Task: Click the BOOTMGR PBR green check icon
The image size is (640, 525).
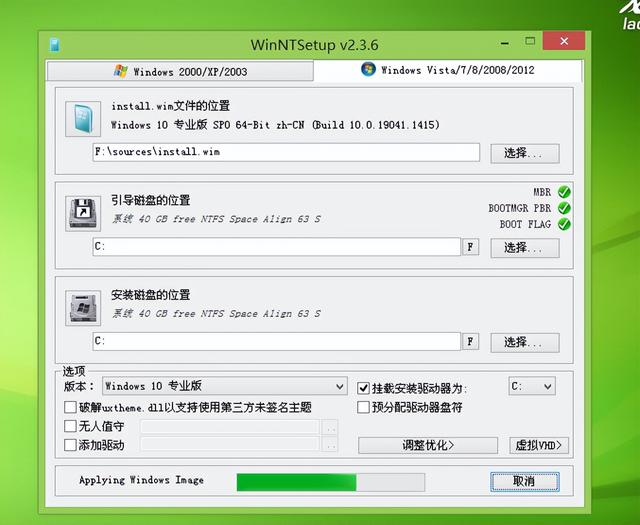Action: (x=564, y=208)
